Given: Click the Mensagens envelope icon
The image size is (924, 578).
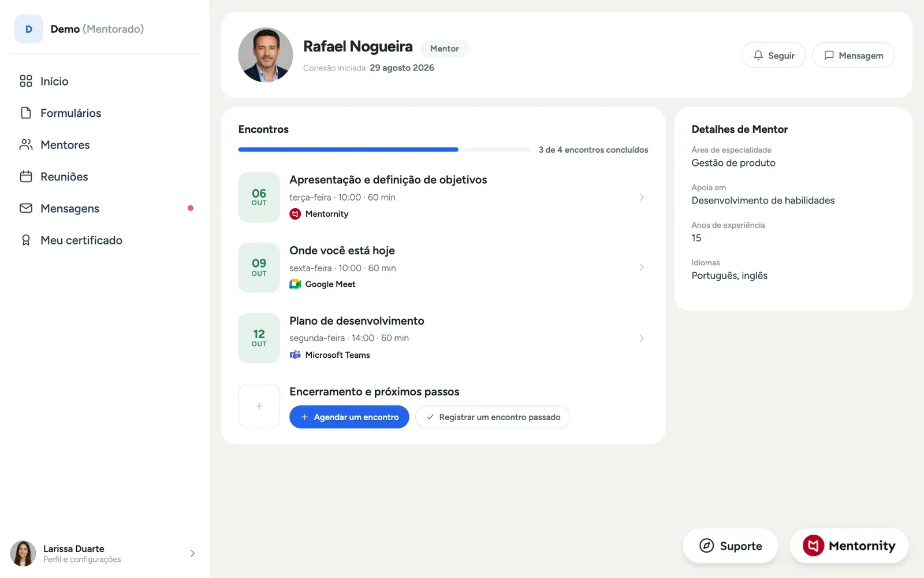Looking at the screenshot, I should [x=26, y=208].
